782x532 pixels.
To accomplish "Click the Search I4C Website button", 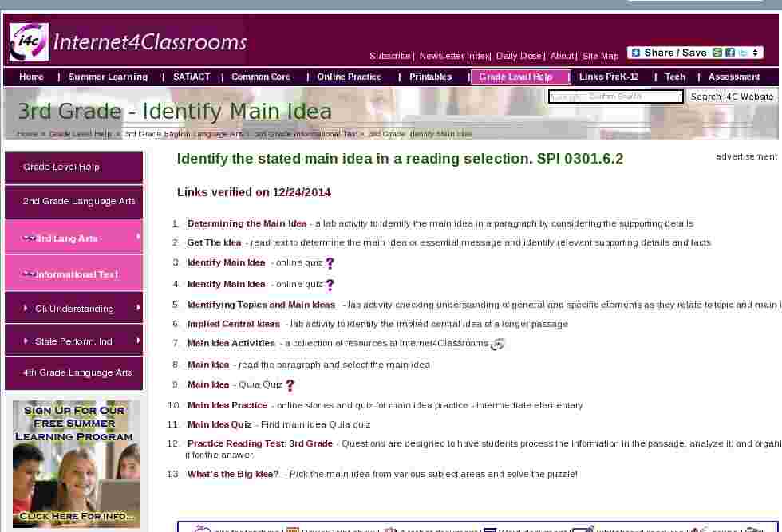I will coord(733,97).
